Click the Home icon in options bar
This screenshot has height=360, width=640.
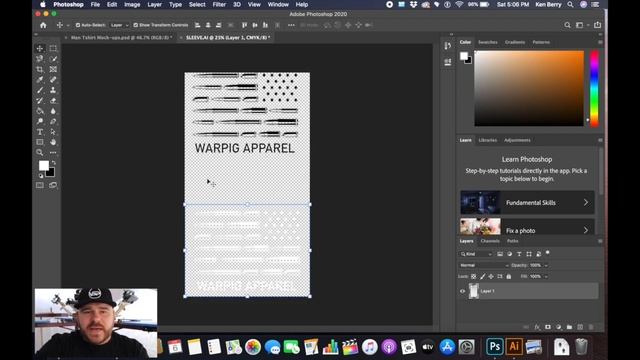tap(43, 25)
